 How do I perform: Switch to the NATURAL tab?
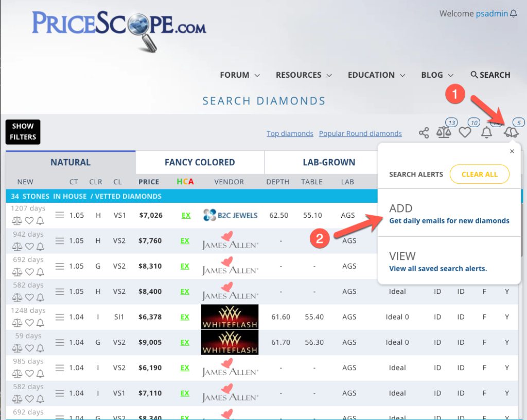point(71,162)
